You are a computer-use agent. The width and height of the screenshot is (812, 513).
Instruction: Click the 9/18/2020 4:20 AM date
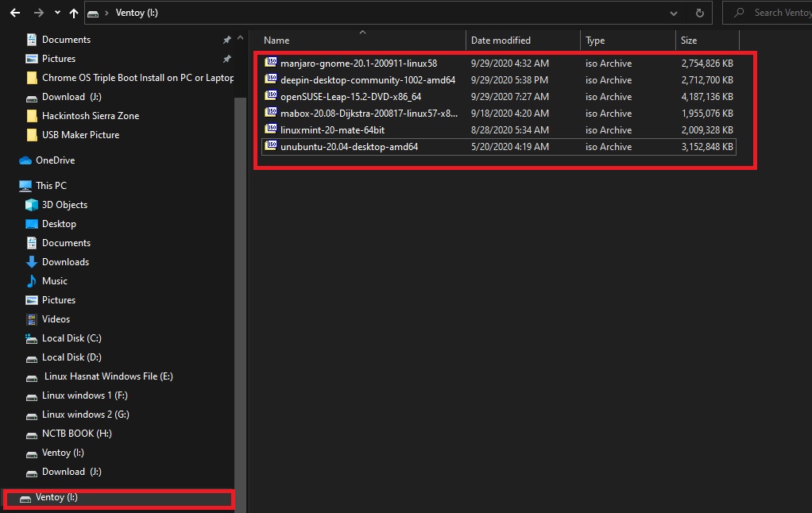point(509,113)
